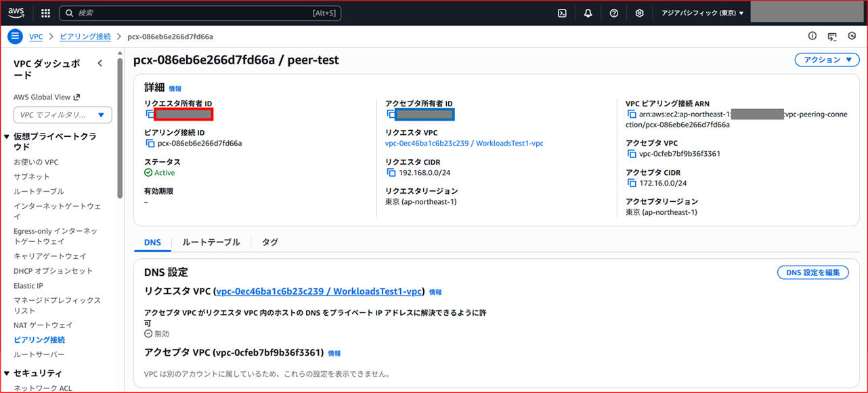Go to ピアリング接続 via the breadcrumb
The image size is (868, 393).
coord(85,36)
